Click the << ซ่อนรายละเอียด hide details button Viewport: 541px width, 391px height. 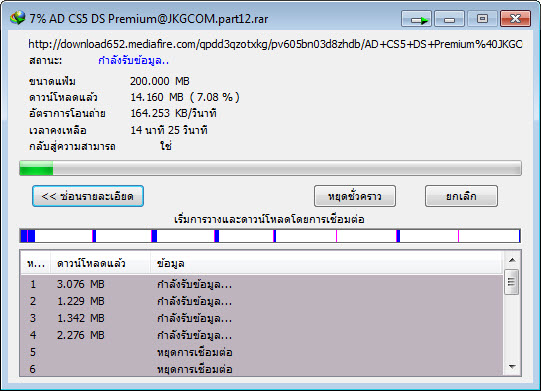pyautogui.click(x=88, y=196)
